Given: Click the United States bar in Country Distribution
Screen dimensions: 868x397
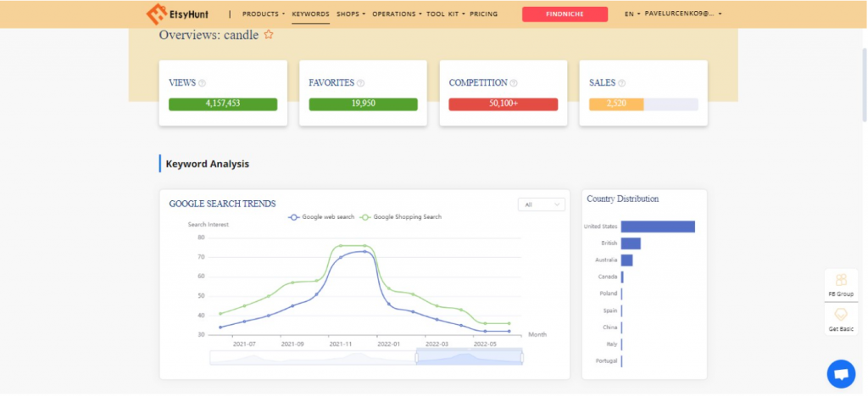Looking at the screenshot, I should click(x=657, y=226).
